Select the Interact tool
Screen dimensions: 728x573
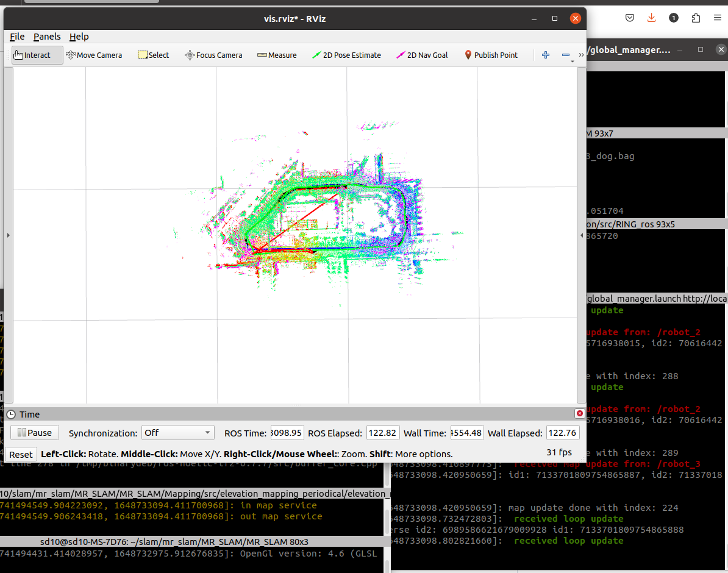(37, 55)
